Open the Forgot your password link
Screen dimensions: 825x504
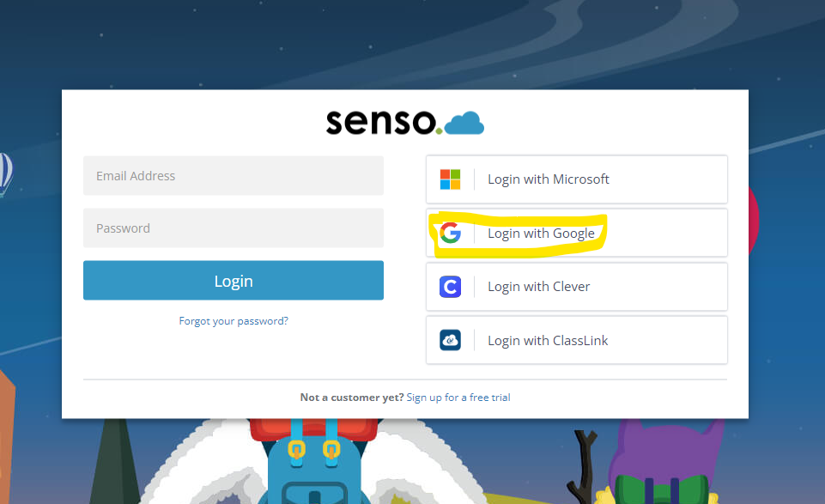point(234,321)
